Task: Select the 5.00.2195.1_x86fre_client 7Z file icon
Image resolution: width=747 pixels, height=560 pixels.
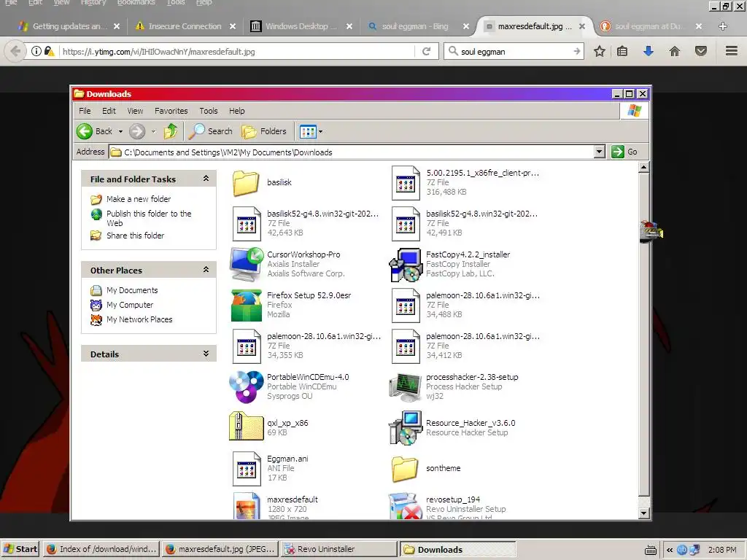Action: click(x=406, y=183)
